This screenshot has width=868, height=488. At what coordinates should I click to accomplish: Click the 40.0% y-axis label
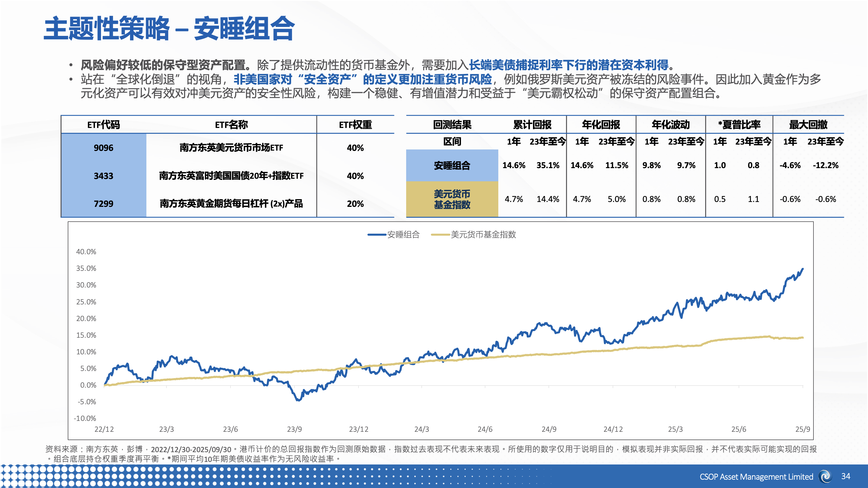click(x=86, y=252)
